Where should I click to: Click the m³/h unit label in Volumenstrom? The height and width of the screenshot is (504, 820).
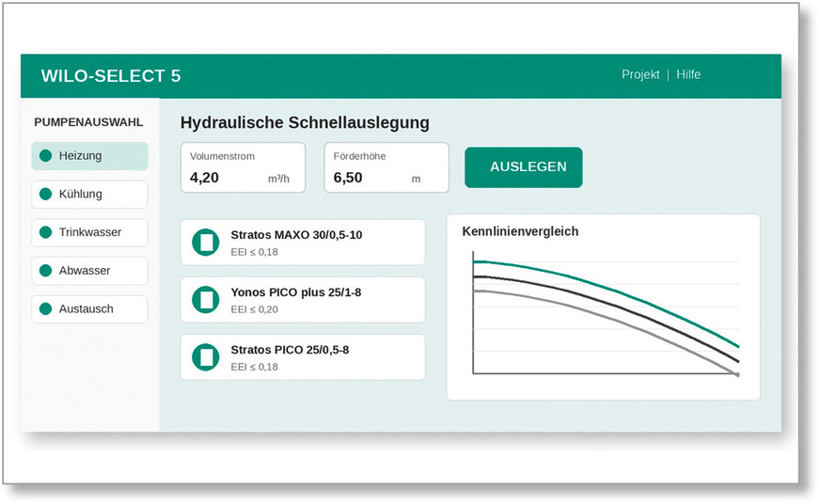click(278, 179)
